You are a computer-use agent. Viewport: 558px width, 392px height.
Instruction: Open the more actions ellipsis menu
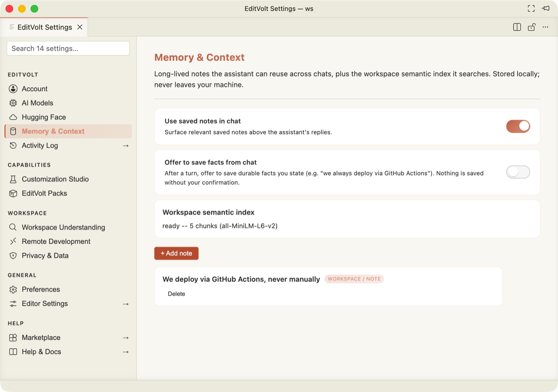[x=545, y=27]
